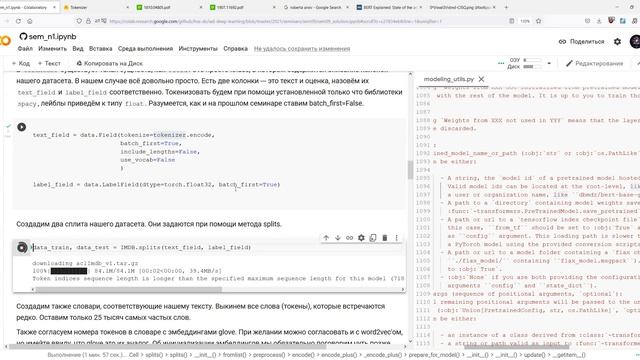Click the cell output horizontal scrollbar
Viewport: 640px width, 360px height.
tap(129, 289)
